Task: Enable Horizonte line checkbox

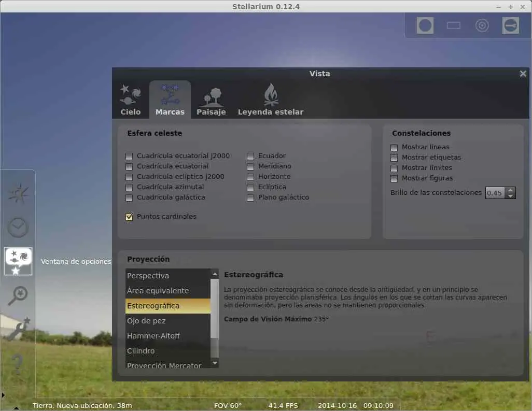Action: point(250,177)
